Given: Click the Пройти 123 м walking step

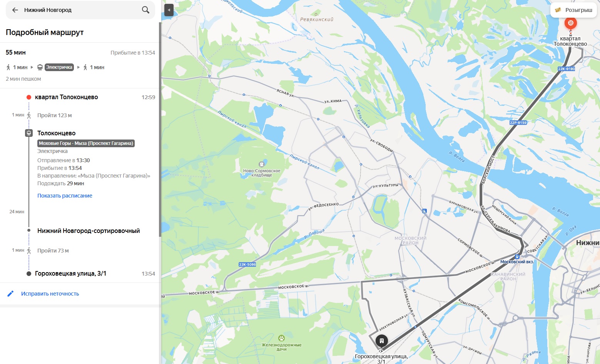Looking at the screenshot, I should [55, 115].
